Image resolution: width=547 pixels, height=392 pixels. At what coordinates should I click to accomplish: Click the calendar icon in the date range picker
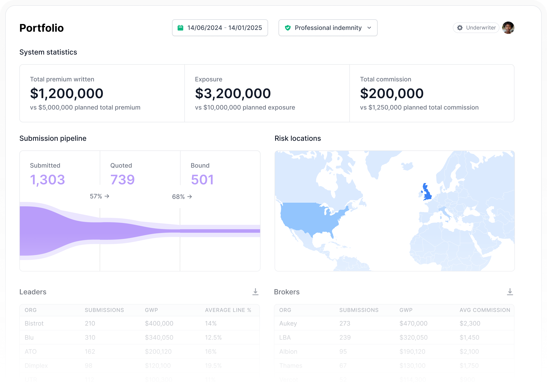tap(180, 28)
